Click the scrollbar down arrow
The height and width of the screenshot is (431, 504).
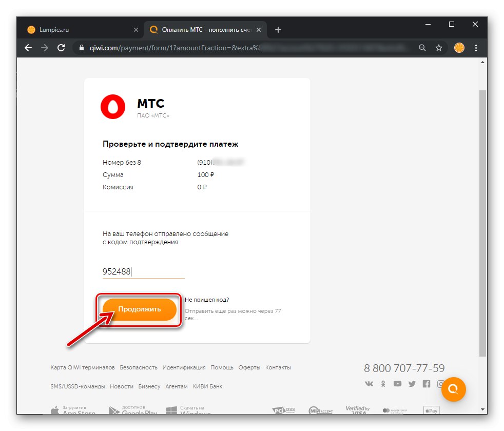[x=482, y=409]
